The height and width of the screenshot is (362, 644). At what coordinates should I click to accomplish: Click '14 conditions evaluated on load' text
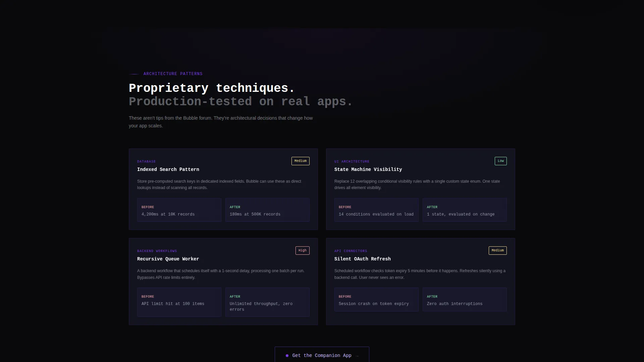(x=376, y=215)
